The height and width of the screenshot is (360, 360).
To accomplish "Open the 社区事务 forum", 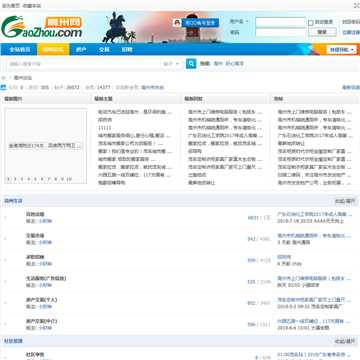I will (35, 355).
